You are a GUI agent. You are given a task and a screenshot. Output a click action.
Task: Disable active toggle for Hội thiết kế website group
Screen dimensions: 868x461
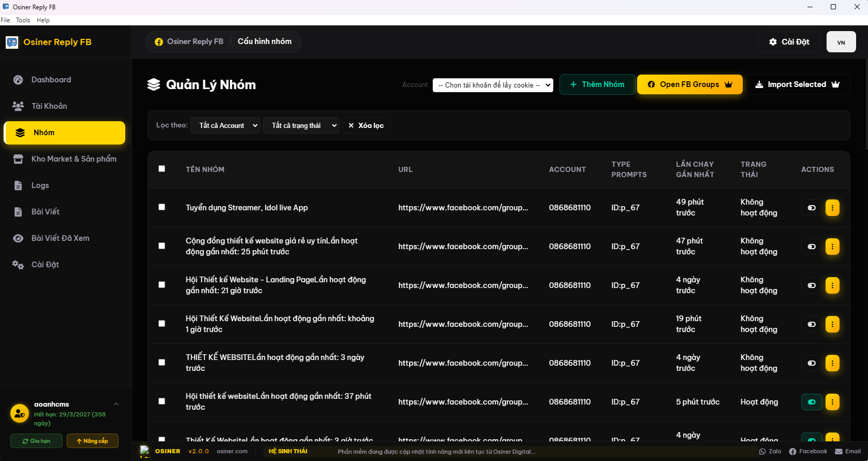812,402
